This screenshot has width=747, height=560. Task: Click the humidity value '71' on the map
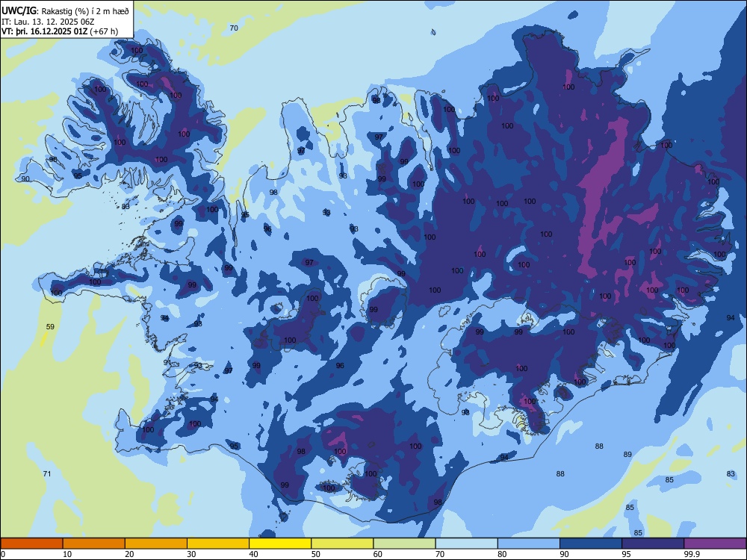click(x=46, y=474)
